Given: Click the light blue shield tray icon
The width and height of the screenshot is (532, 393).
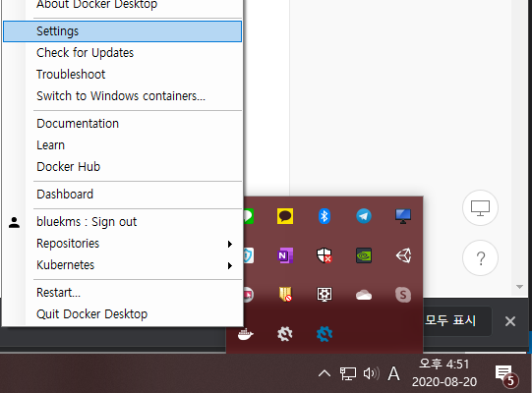Looking at the screenshot, I should pos(249,255).
